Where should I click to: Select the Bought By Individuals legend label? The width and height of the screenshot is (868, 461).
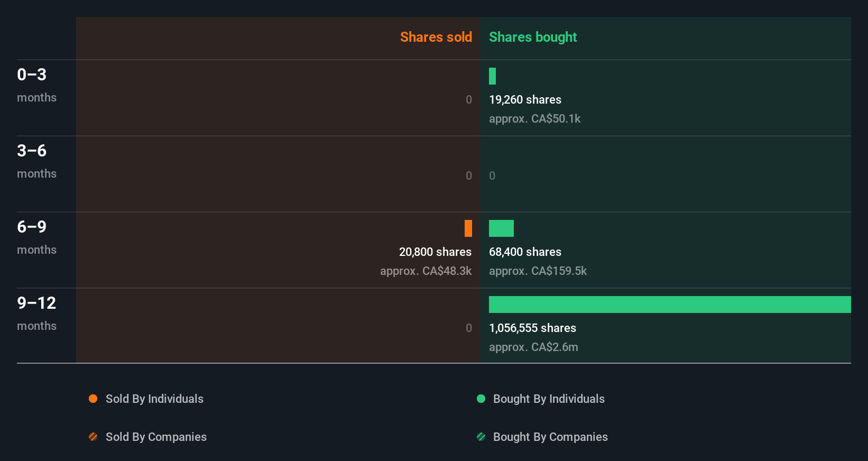(549, 399)
